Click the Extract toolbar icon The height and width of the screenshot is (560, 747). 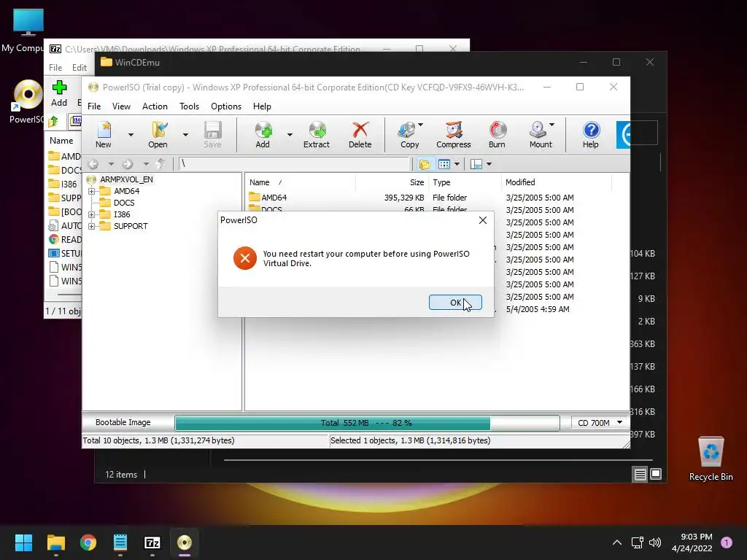point(317,135)
